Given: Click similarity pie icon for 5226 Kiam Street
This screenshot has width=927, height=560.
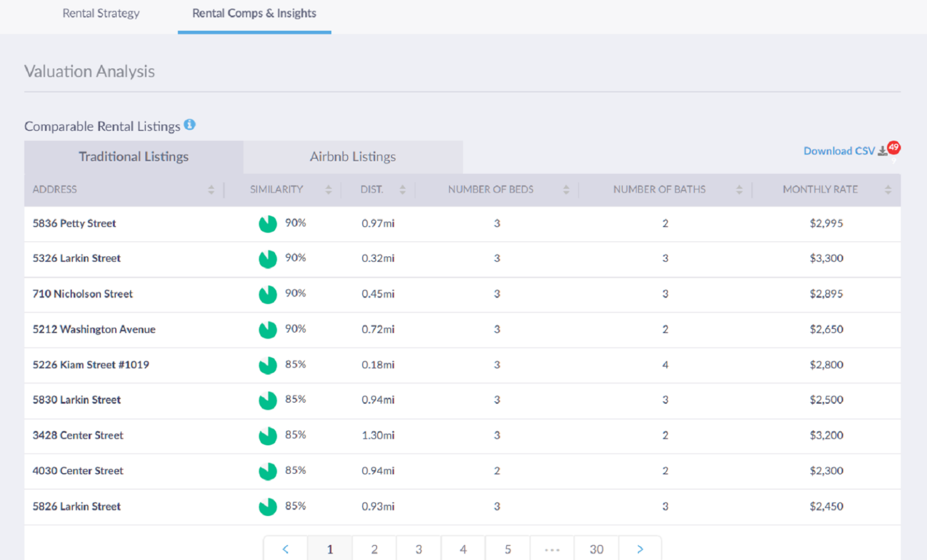Looking at the screenshot, I should click(x=267, y=365).
